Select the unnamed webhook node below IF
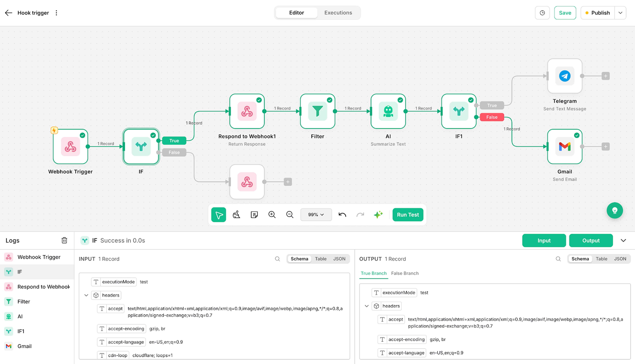 click(247, 182)
